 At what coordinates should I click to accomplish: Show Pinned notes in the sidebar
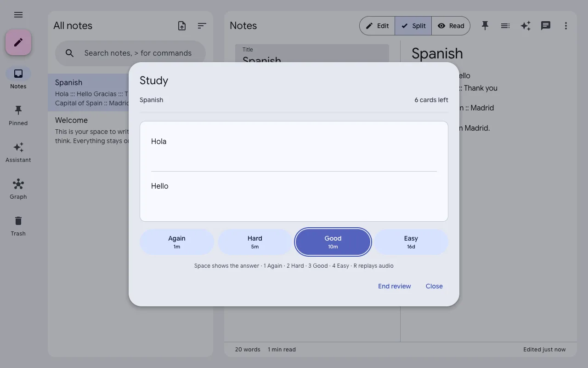(x=18, y=115)
